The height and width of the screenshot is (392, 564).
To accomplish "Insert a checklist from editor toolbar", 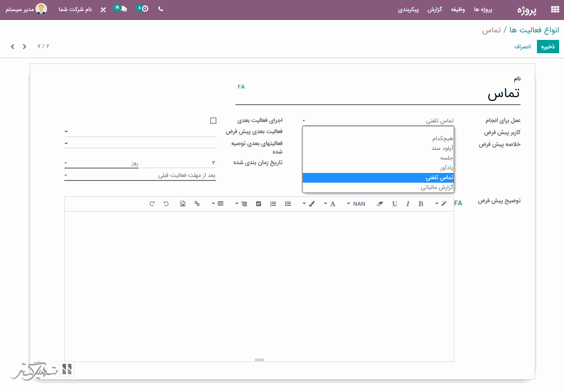I will coord(258,204).
